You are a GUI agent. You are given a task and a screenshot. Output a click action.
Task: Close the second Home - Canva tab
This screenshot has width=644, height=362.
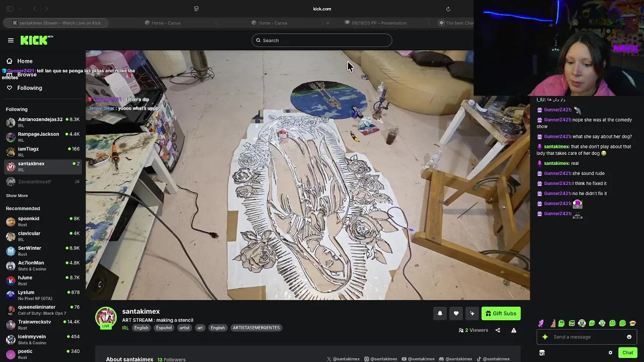[x=328, y=23]
